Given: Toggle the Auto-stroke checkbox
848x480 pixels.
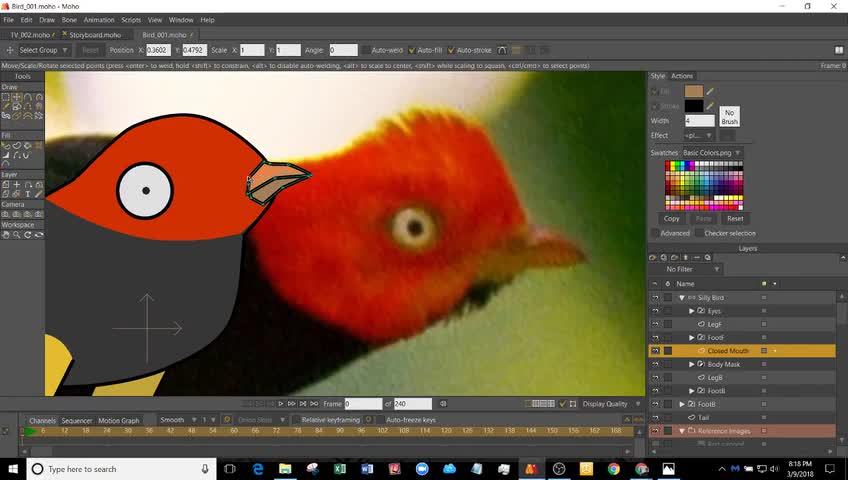Looking at the screenshot, I should [451, 50].
